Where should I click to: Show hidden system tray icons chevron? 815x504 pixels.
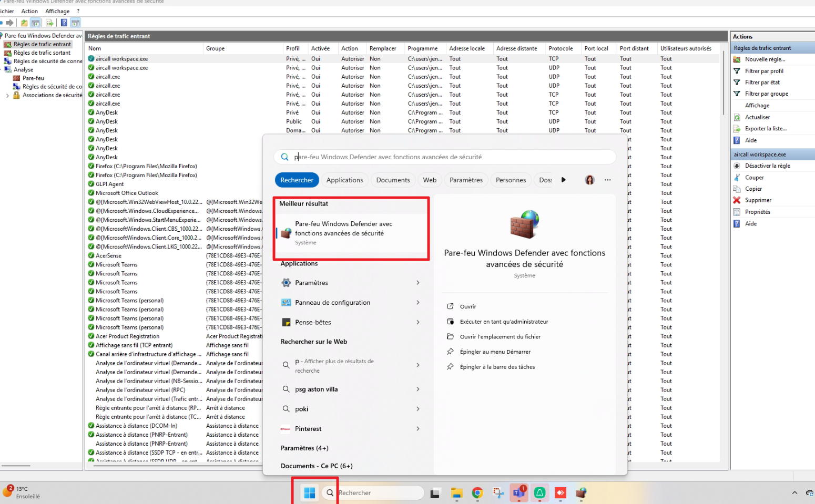click(794, 493)
